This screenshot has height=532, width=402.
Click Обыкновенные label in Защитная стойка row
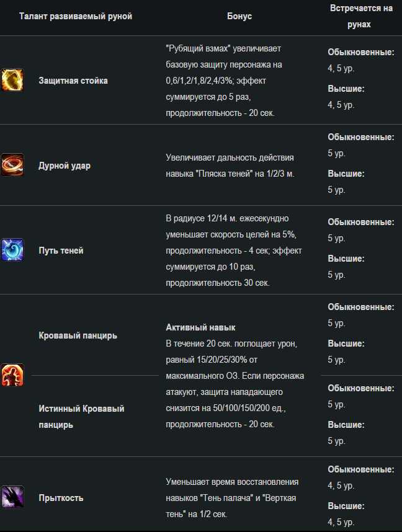point(361,52)
